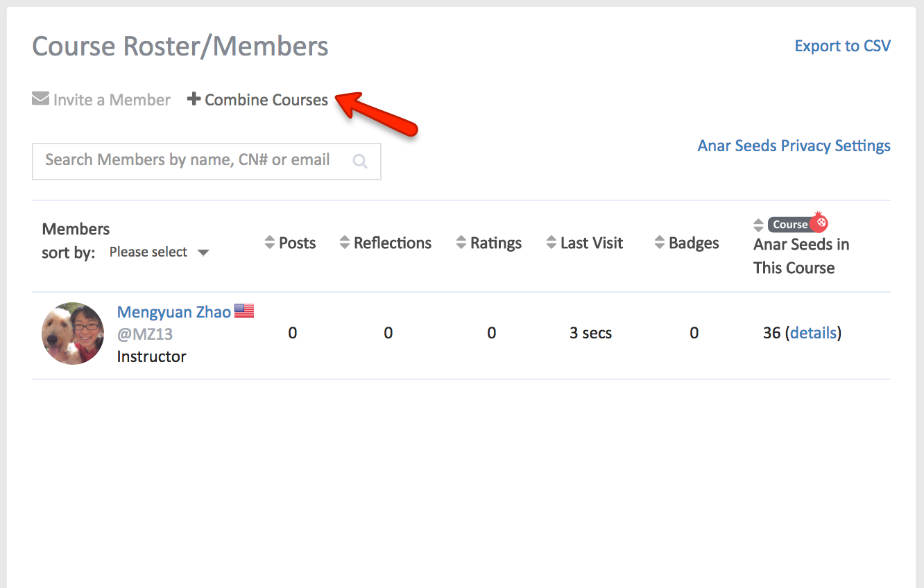Screen dimensions: 924x588
Task: Click the sort arrows beside Badges
Action: click(658, 243)
